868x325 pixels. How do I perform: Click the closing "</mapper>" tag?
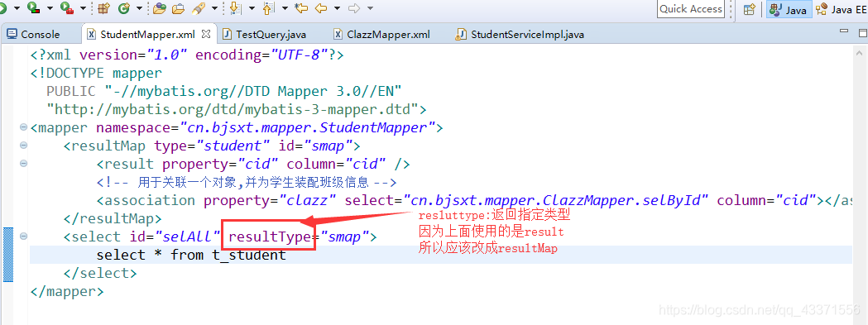point(67,291)
